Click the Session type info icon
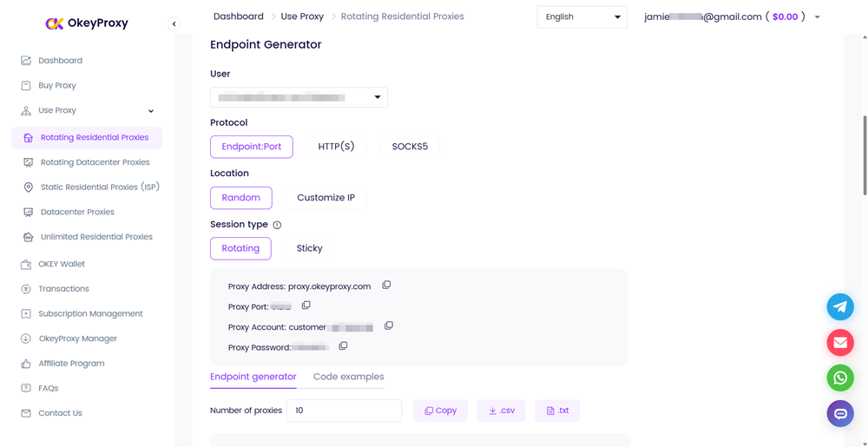The image size is (868, 447). 278,225
